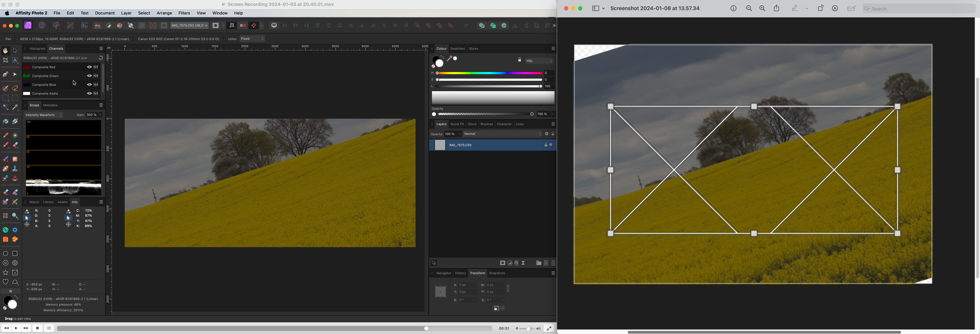Select the Pen tool

coord(5,75)
